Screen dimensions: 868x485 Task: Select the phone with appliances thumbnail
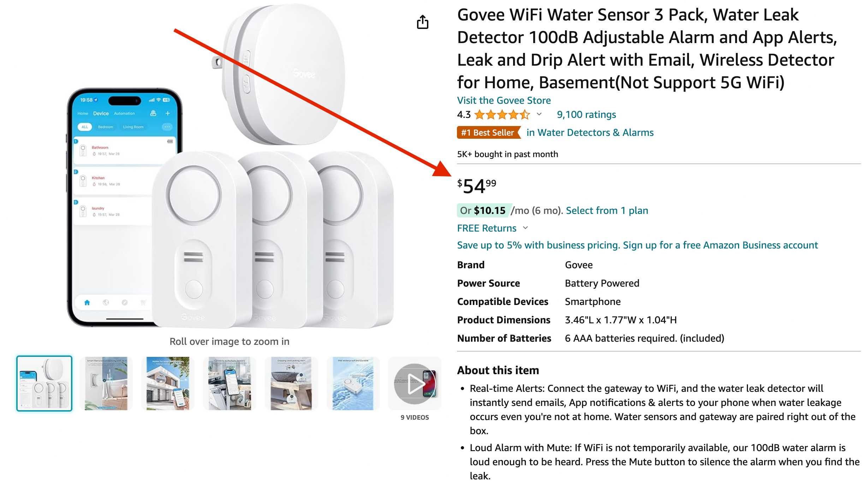pos(230,383)
